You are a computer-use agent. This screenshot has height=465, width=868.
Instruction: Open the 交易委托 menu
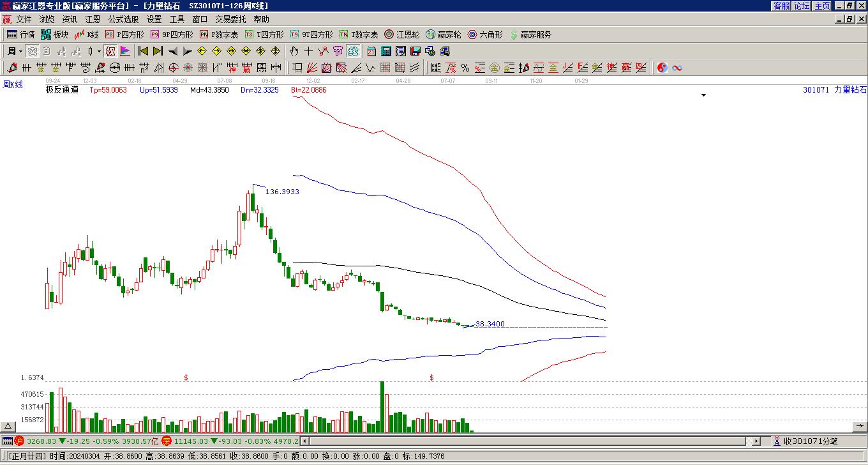coord(230,20)
